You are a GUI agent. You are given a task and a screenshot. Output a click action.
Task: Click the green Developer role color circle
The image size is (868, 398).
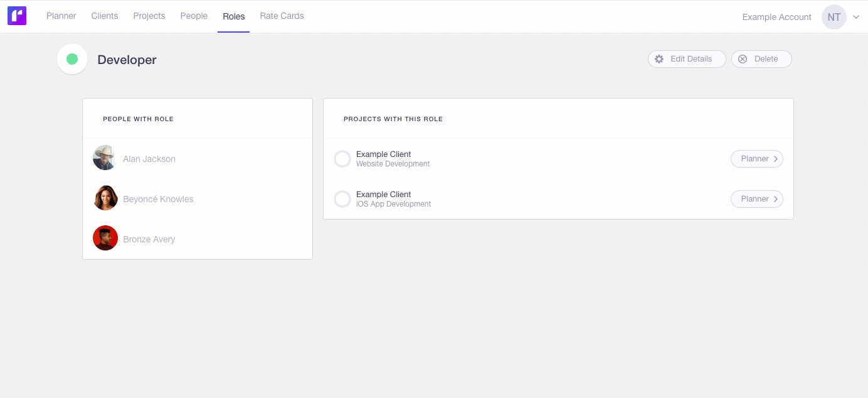72,59
